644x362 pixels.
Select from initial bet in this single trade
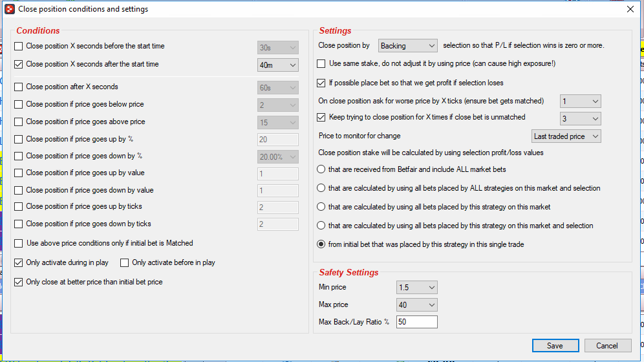pyautogui.click(x=321, y=244)
